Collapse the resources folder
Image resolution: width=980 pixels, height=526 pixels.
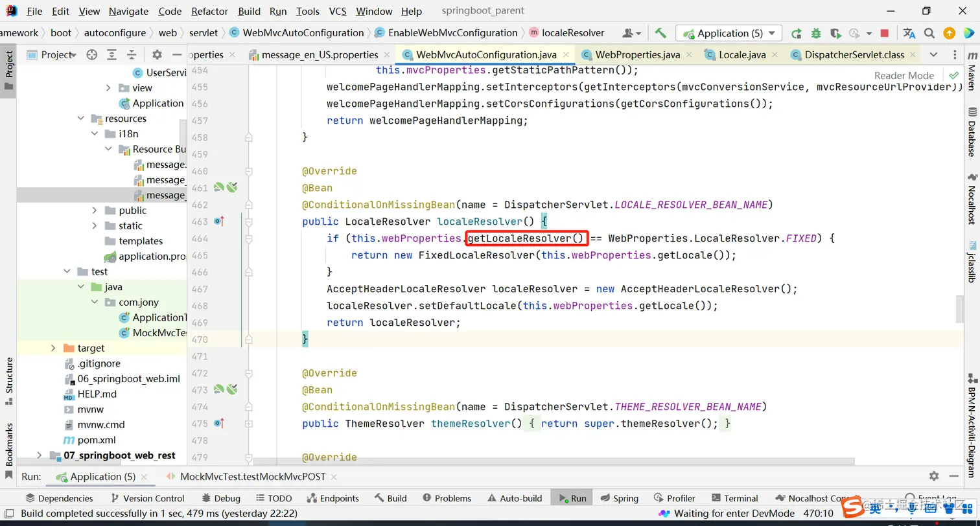(81, 119)
